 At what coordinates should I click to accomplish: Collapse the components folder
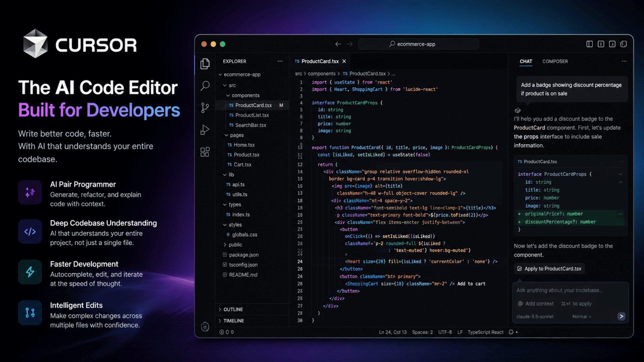(228, 96)
